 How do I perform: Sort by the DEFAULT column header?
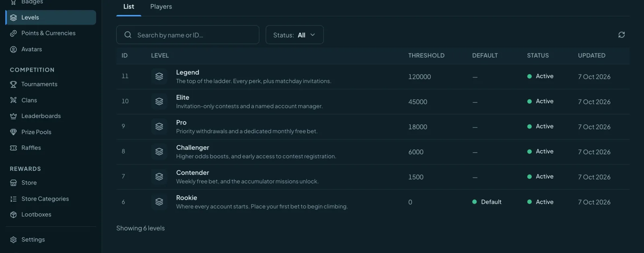pos(485,56)
